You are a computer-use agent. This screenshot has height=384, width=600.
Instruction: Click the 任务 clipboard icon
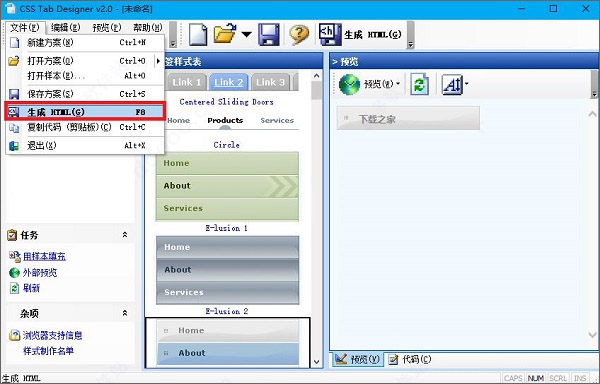(12, 235)
